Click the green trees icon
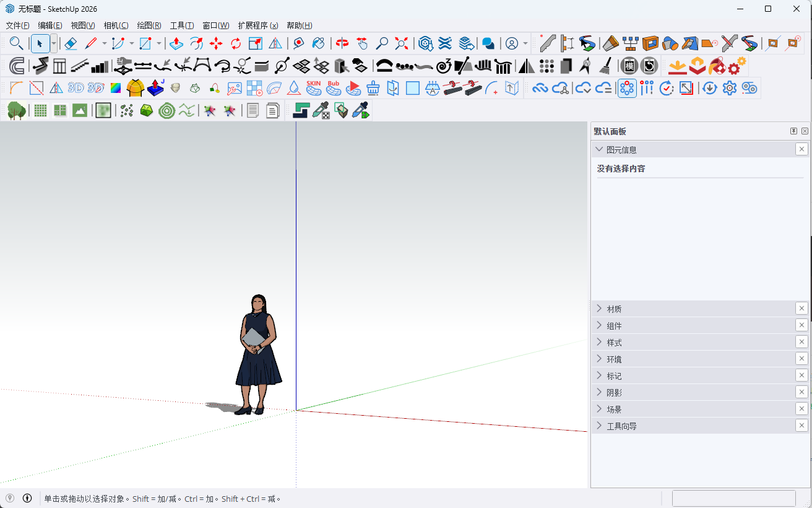This screenshot has height=508, width=812. [16, 111]
